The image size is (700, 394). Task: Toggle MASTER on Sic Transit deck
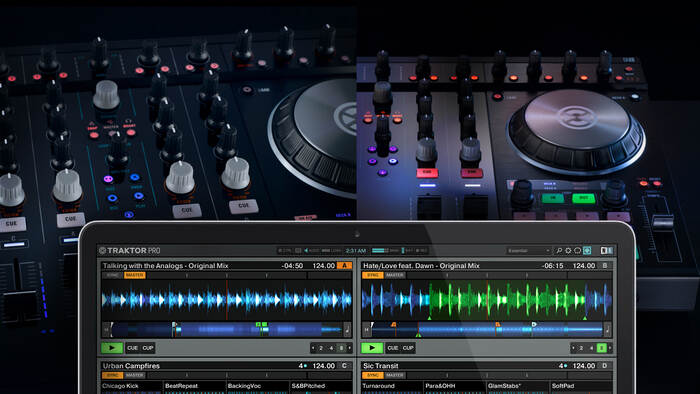click(x=395, y=375)
